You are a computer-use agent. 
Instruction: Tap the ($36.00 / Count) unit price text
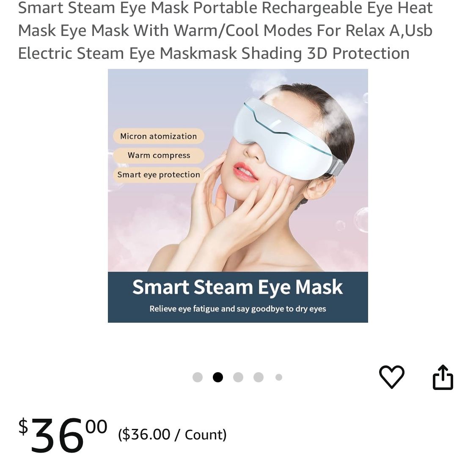172,434
